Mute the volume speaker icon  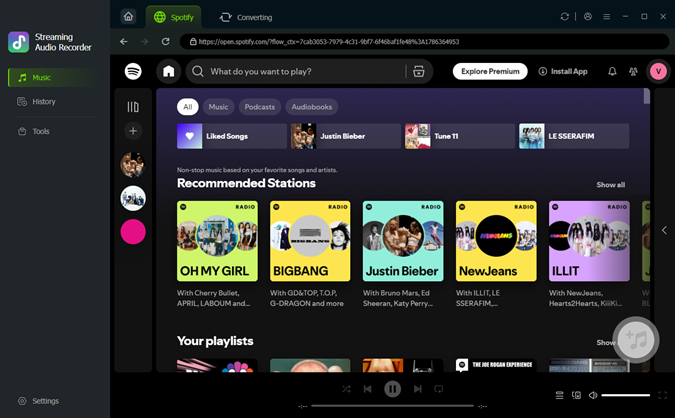coord(593,395)
